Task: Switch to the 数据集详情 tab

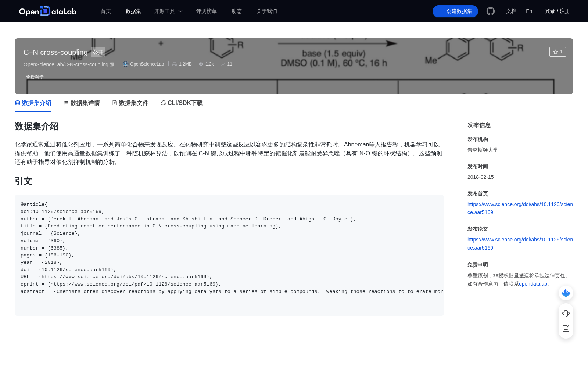Action: pos(82,103)
